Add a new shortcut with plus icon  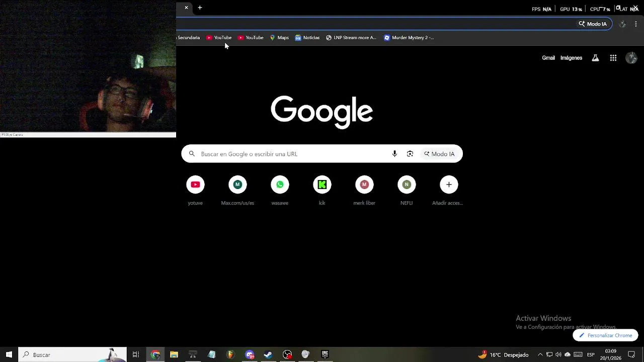click(449, 185)
